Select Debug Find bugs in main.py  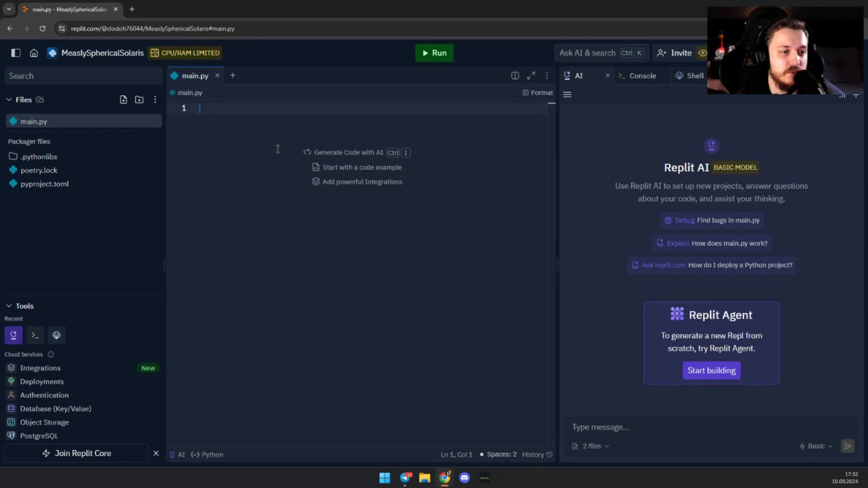(712, 220)
